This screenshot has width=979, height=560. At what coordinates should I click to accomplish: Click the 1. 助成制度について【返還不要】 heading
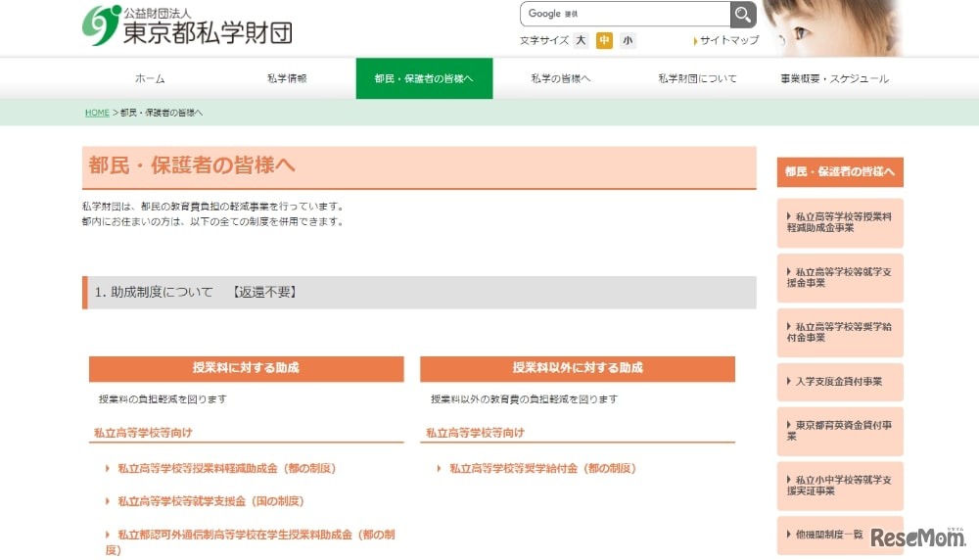pos(419,292)
